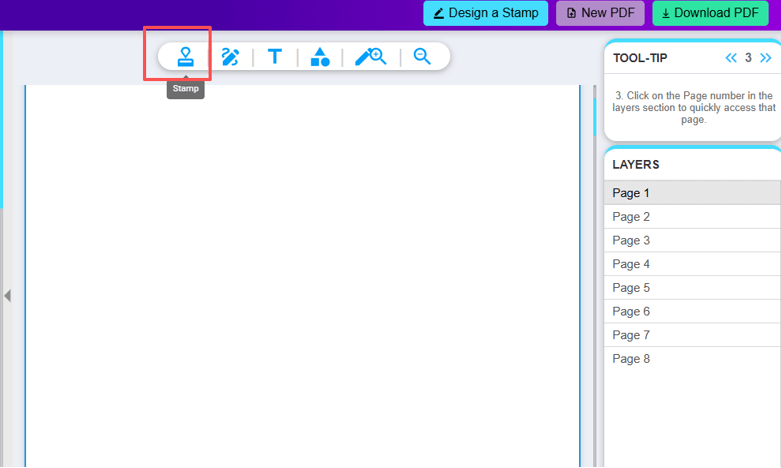781x468 pixels.
Task: Select Page 5 in layers list
Action: 692,288
